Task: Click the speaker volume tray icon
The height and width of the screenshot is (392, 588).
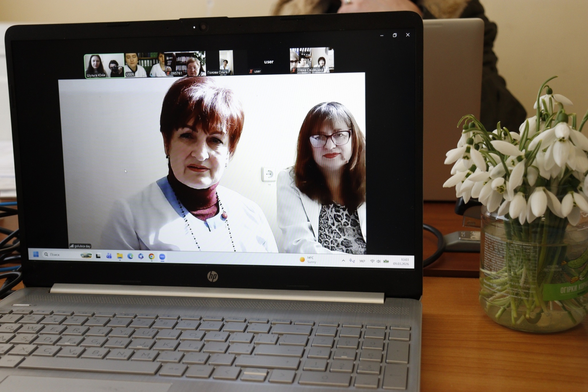Action: click(379, 261)
